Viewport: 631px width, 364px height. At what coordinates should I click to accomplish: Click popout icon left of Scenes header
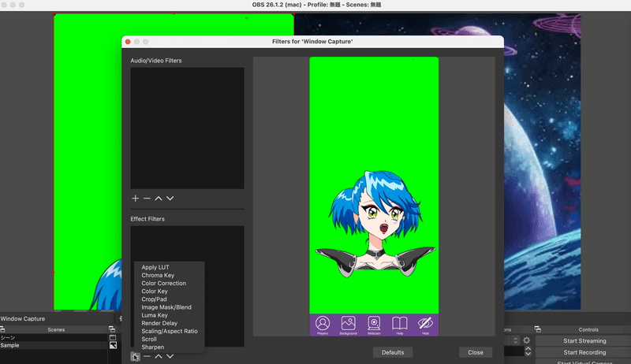pyautogui.click(x=2, y=329)
